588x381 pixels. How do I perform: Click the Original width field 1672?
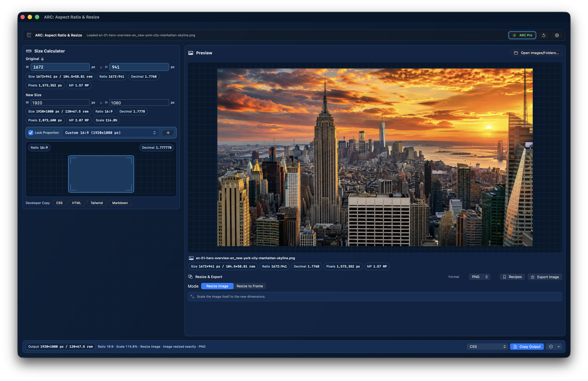60,67
